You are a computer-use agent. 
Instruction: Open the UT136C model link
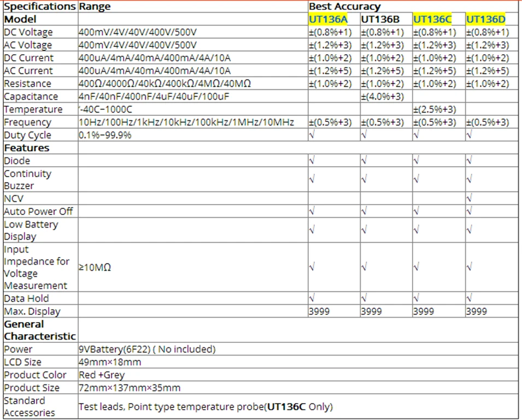pos(432,19)
